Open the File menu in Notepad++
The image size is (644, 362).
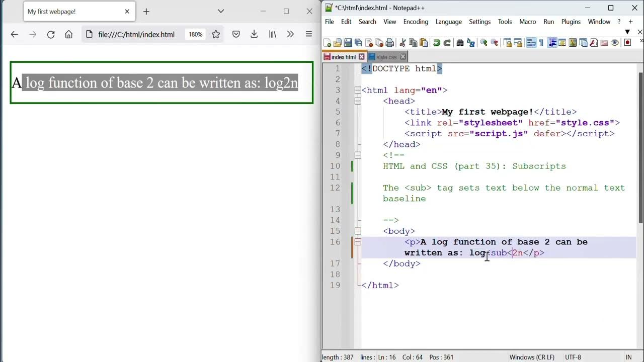pyautogui.click(x=330, y=22)
